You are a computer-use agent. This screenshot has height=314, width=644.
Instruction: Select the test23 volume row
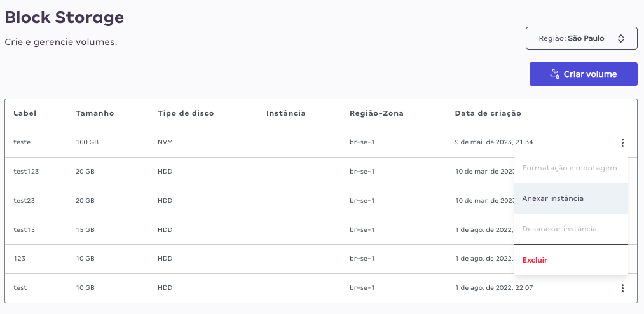coord(259,201)
